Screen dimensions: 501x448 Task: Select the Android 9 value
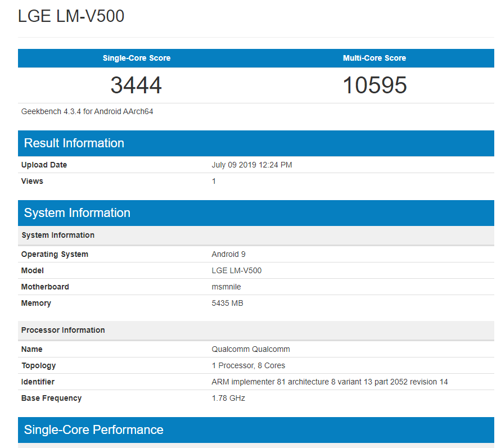pyautogui.click(x=228, y=254)
